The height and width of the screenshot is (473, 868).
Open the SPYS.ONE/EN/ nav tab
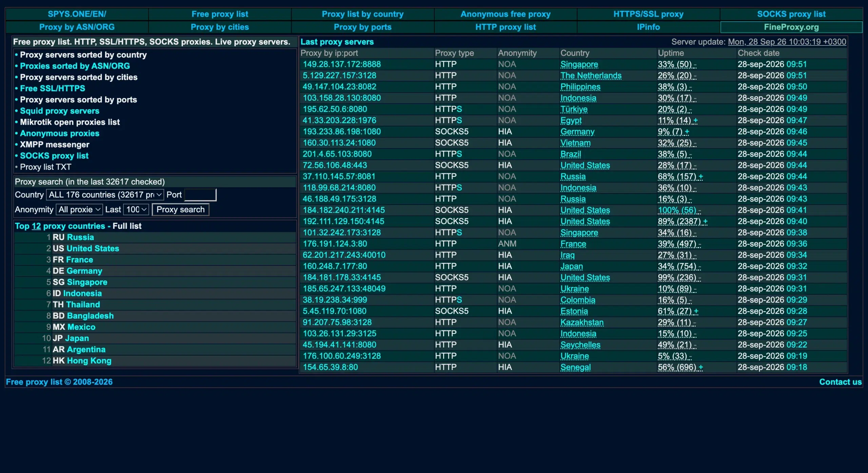coord(77,14)
